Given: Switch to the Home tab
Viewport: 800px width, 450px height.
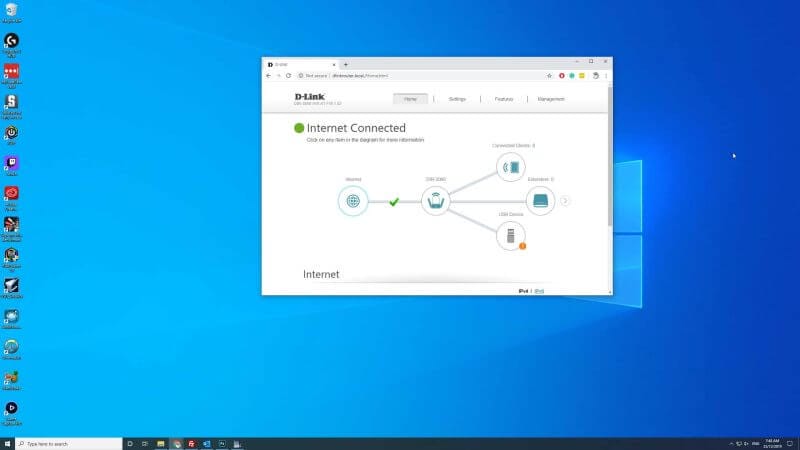Looking at the screenshot, I should click(x=410, y=99).
